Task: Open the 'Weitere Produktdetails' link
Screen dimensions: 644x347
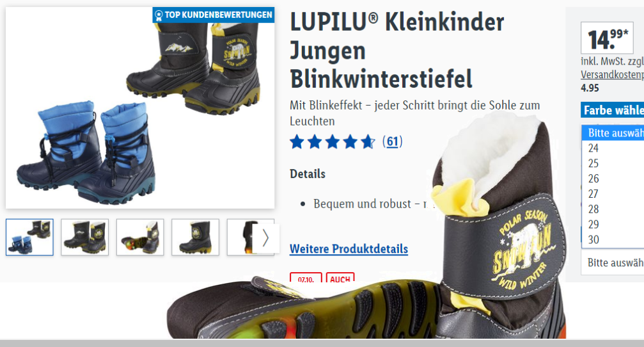Action: (349, 249)
